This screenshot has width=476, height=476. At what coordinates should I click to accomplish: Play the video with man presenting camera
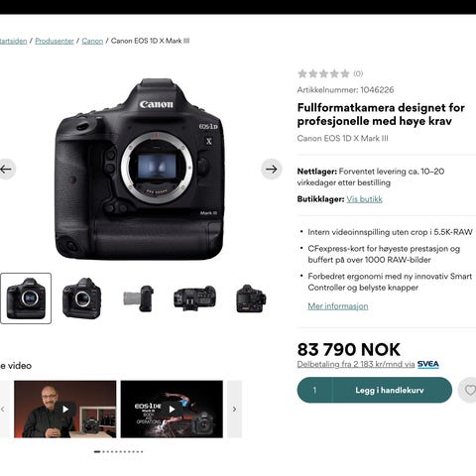click(x=65, y=410)
